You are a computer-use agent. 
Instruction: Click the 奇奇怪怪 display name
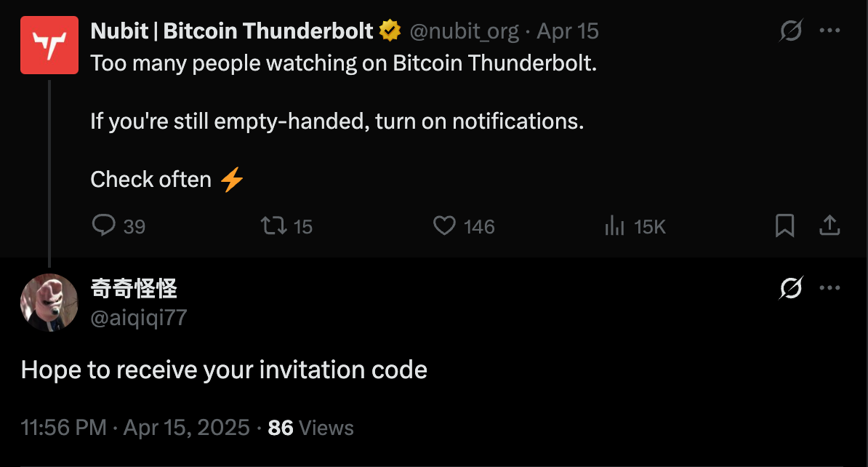click(x=134, y=289)
